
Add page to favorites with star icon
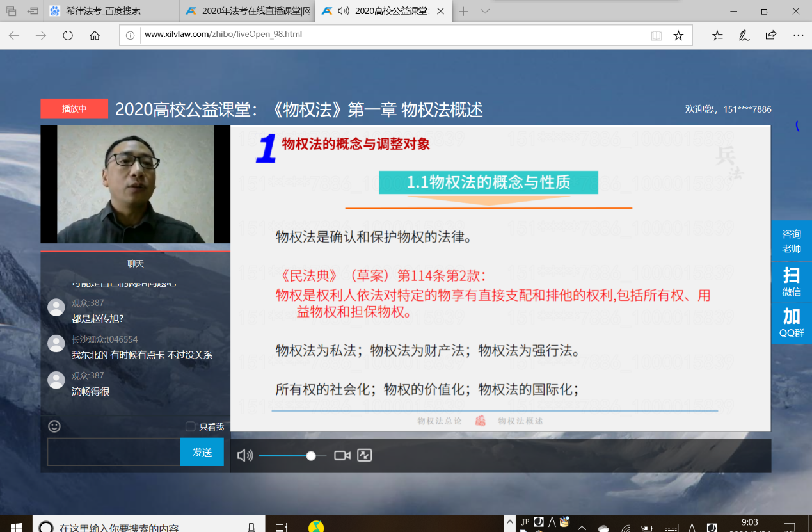pos(678,35)
